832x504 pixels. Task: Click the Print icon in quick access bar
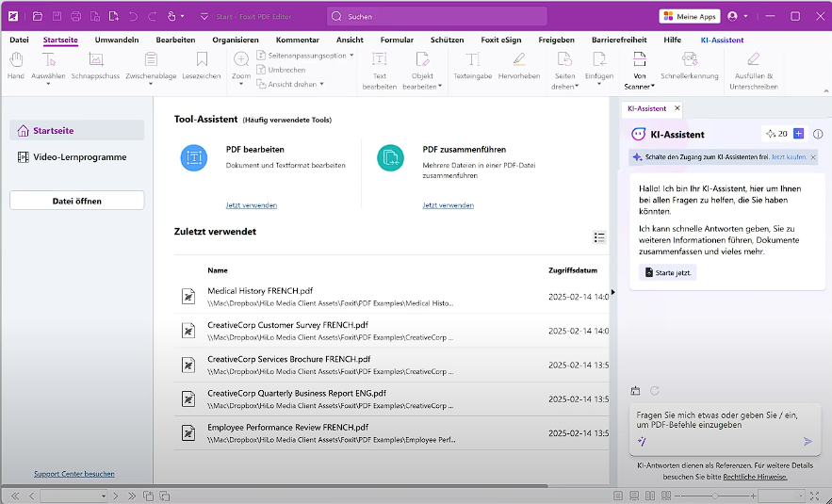[76, 16]
